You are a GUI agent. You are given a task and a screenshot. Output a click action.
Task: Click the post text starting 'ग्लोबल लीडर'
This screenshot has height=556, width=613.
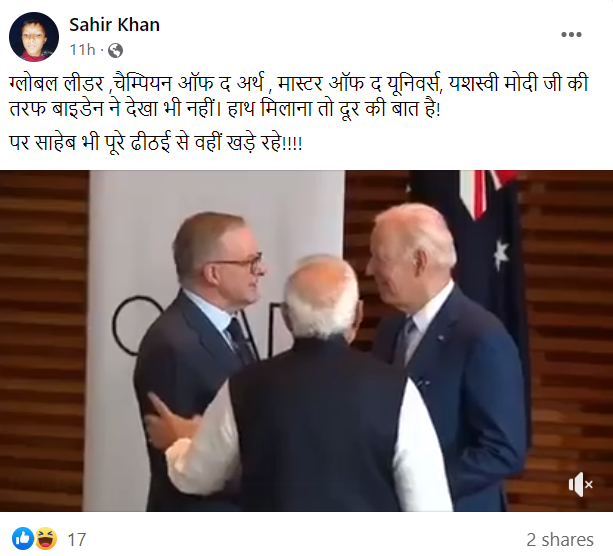299,96
